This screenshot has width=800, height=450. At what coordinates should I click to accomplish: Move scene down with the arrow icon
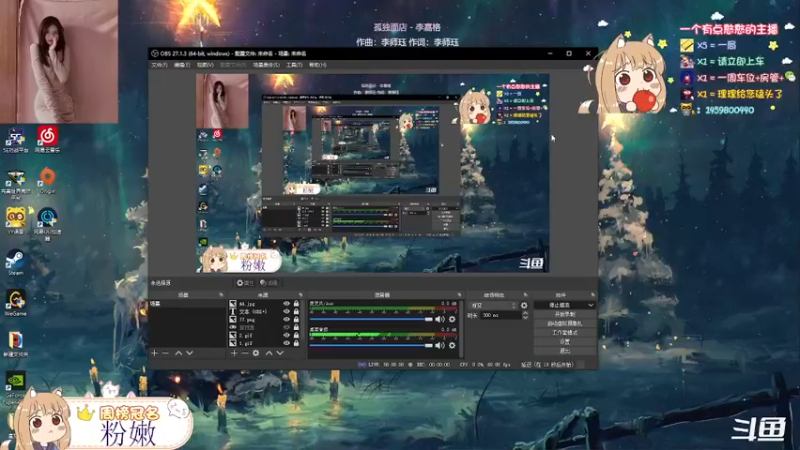pos(189,353)
